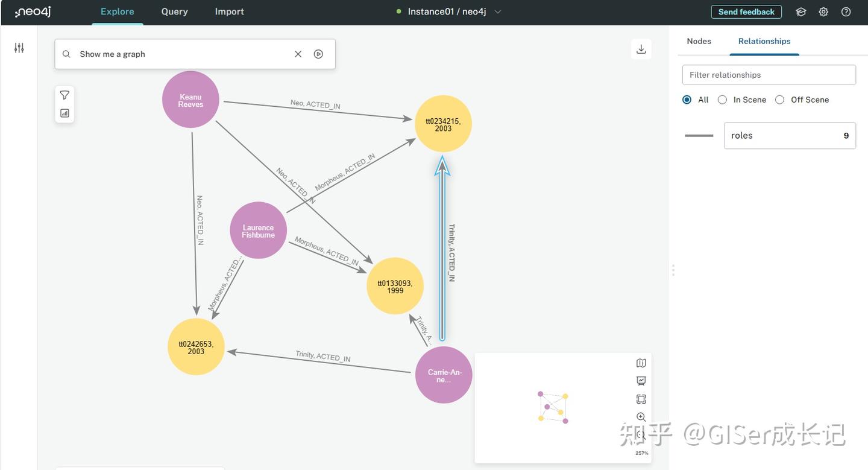The image size is (868, 470).
Task: Fit the graph to screen
Action: pyautogui.click(x=641, y=398)
